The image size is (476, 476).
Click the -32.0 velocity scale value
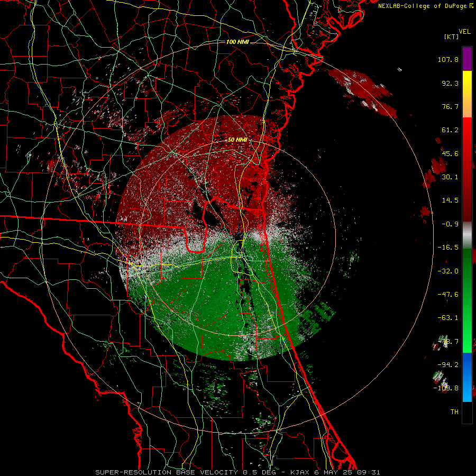pyautogui.click(x=448, y=271)
